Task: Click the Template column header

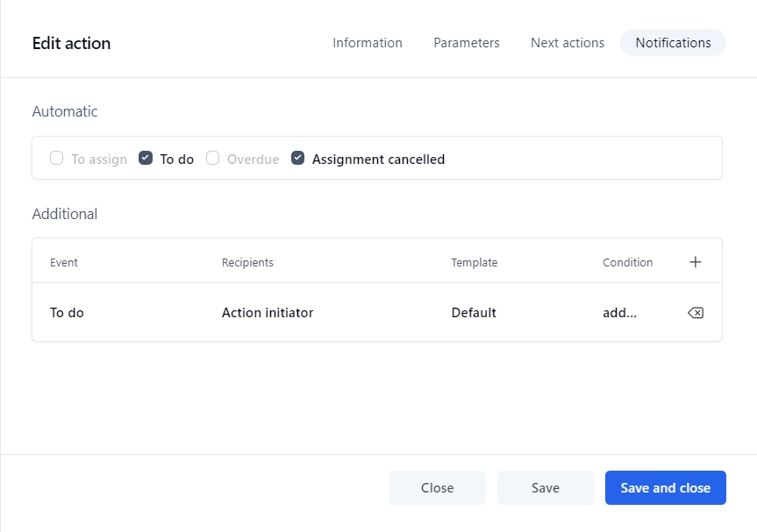Action: [x=474, y=263]
